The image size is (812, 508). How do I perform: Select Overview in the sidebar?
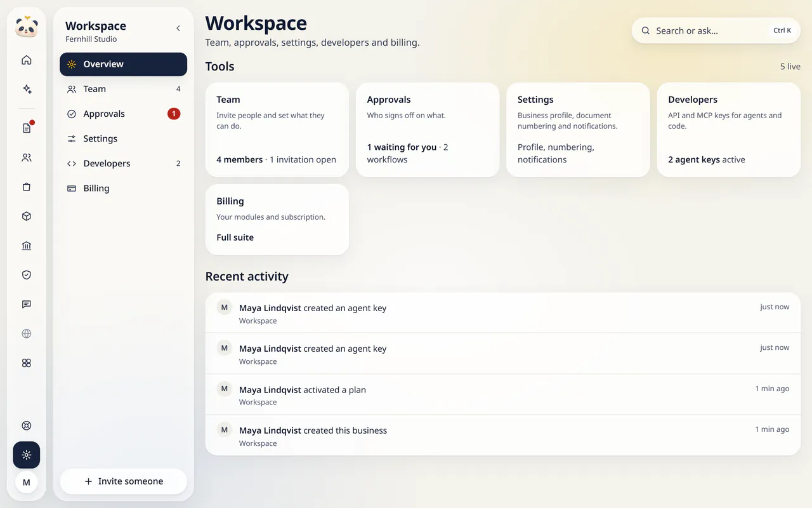pos(124,64)
